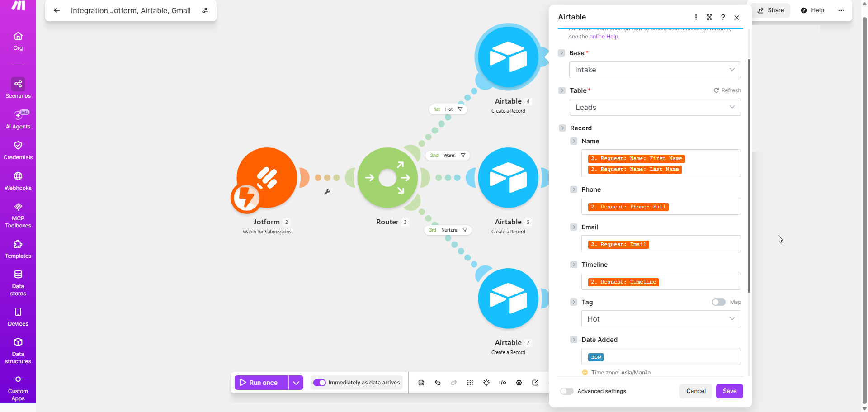Undo the last change

tap(438, 383)
